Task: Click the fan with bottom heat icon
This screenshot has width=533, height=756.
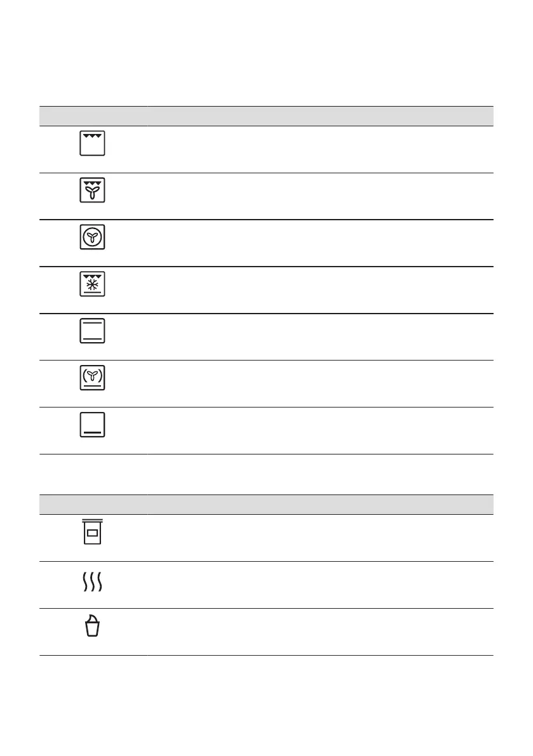Action: (x=93, y=378)
